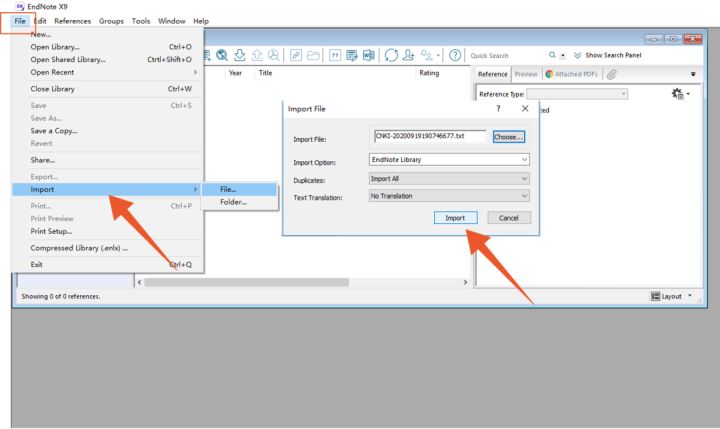Click the Online Search globe icon
This screenshot has width=720, height=429.
pos(222,55)
